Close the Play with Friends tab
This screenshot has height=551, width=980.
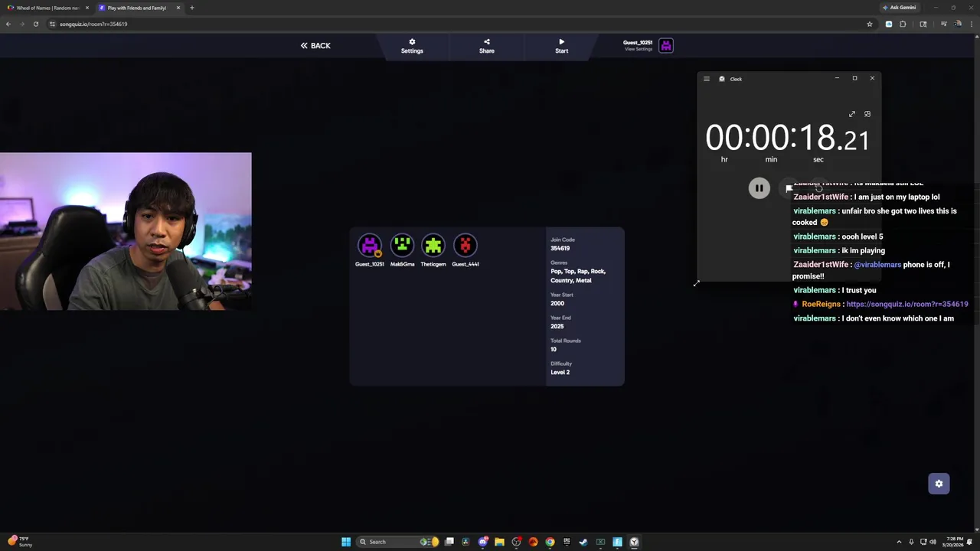point(178,8)
